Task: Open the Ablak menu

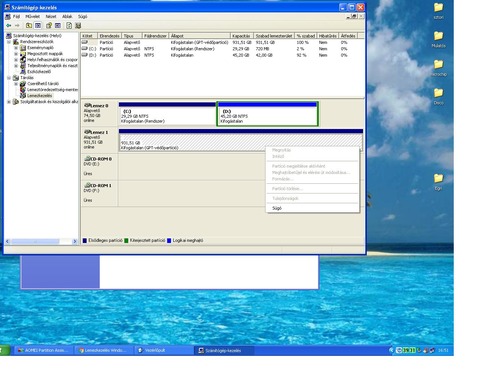Action: coord(67,16)
